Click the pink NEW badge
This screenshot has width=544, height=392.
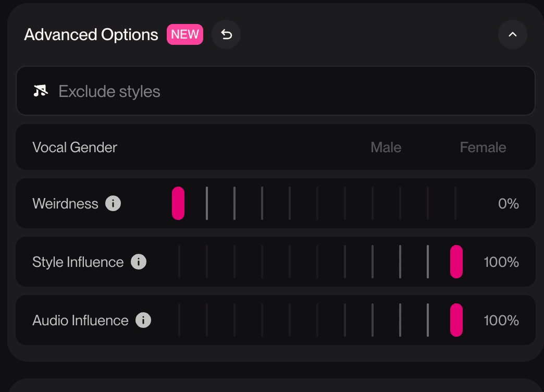[x=185, y=34]
